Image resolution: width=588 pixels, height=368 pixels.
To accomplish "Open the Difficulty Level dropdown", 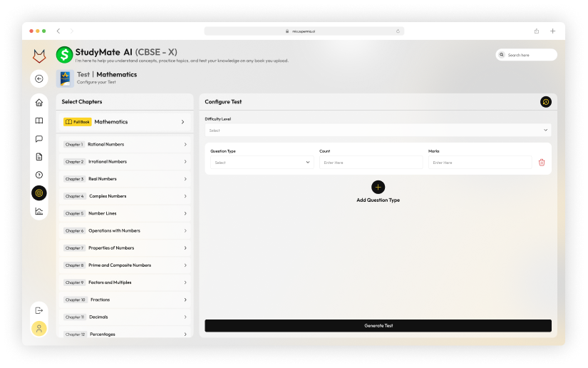I will [378, 131].
